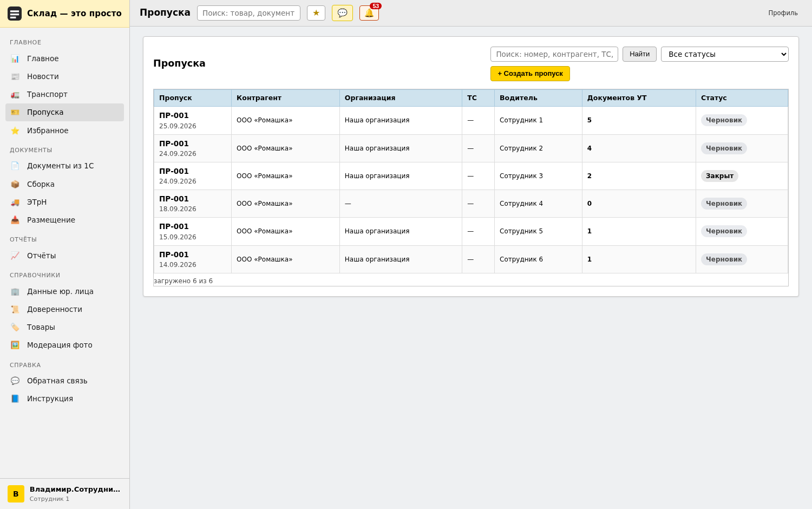Image resolution: width=812 pixels, height=509 pixels.
Task: Open the Размещение section
Action: pos(64,220)
